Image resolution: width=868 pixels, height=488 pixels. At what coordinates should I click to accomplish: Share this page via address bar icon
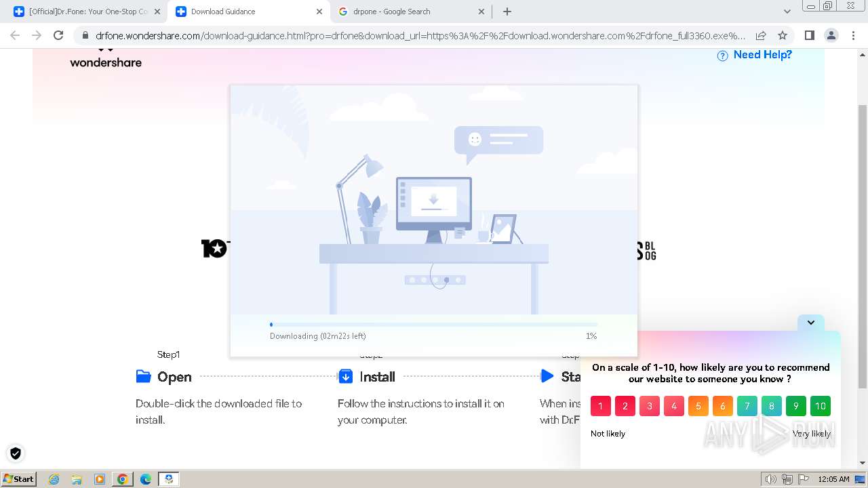(x=761, y=36)
